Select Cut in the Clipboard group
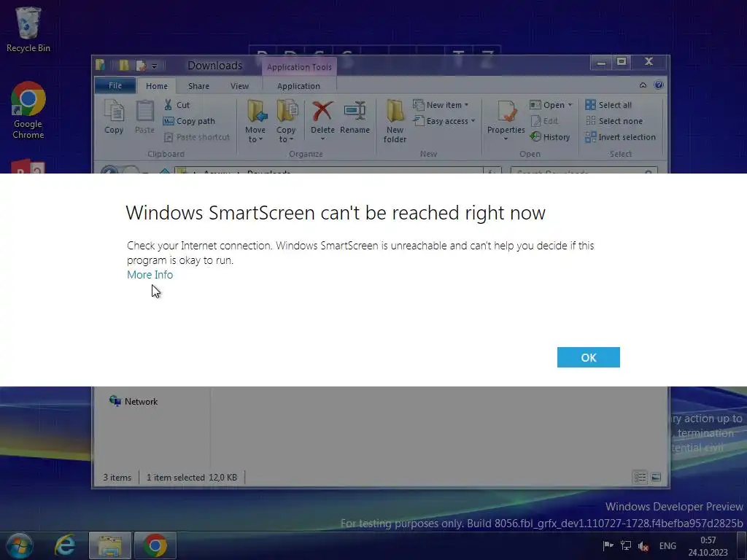Viewport: 747px width, 560px height. [x=177, y=105]
